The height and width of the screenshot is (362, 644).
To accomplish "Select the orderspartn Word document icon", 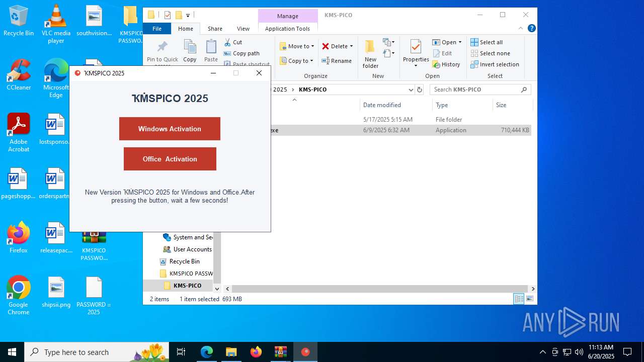I will click(x=54, y=184).
